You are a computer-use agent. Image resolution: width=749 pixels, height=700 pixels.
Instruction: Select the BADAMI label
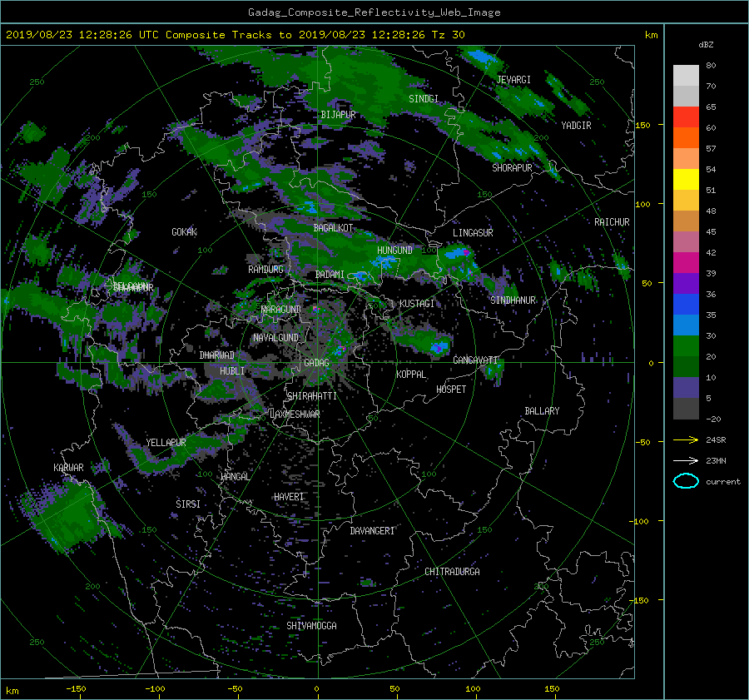(x=330, y=275)
